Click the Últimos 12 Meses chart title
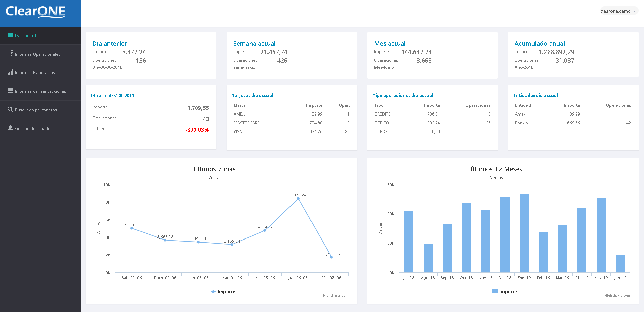The image size is (644, 312). tap(496, 169)
